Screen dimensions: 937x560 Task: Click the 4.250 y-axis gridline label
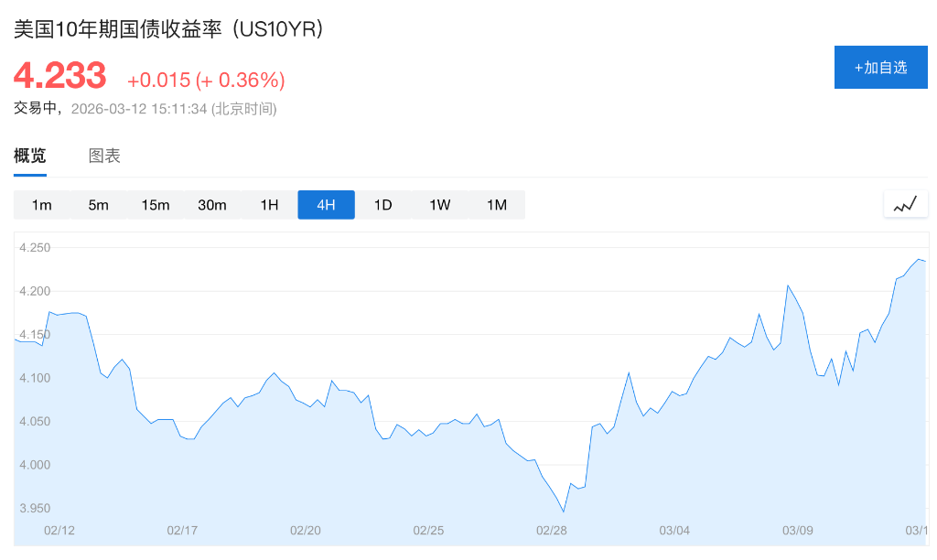click(36, 247)
